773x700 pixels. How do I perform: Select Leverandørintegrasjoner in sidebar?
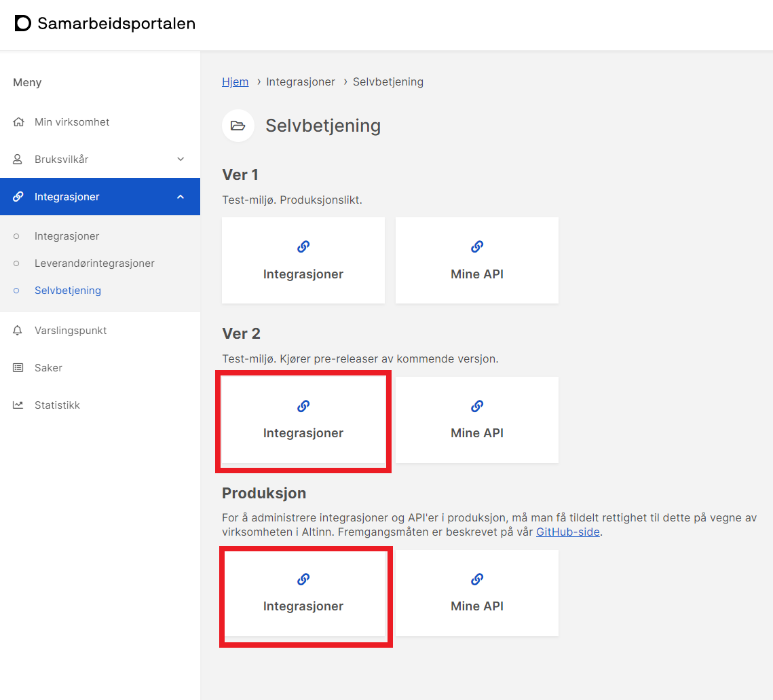click(x=94, y=263)
